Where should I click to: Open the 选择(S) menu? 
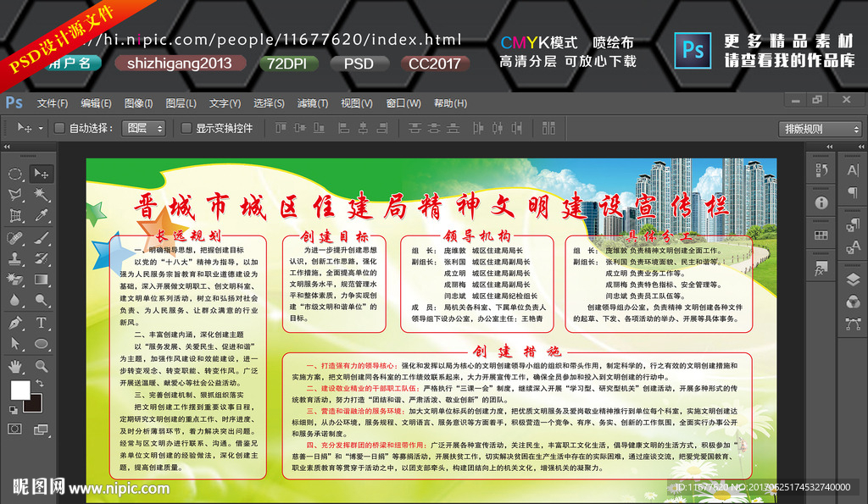(x=269, y=103)
